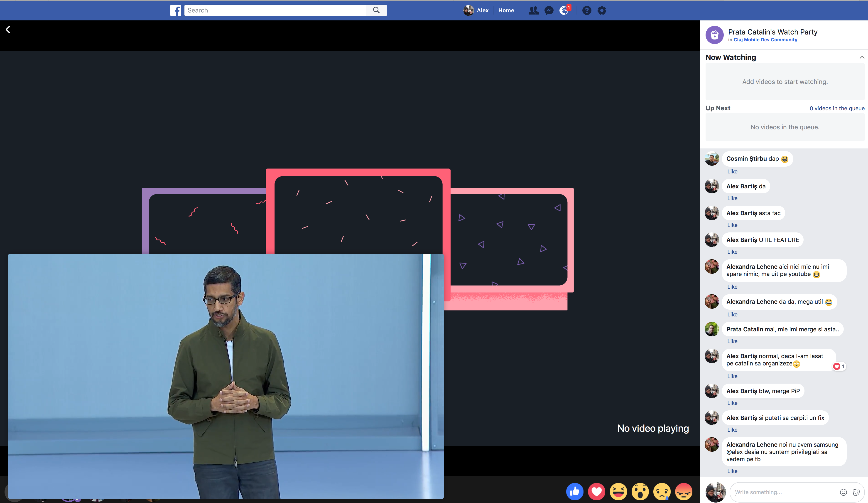868x503 pixels.
Task: Like Prata Catalin's comment
Action: pyautogui.click(x=732, y=341)
